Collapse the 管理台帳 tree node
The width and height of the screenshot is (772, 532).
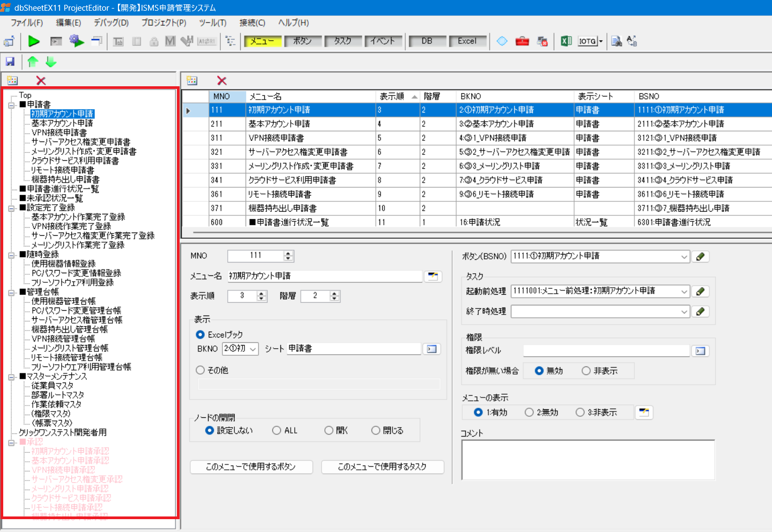[11, 293]
